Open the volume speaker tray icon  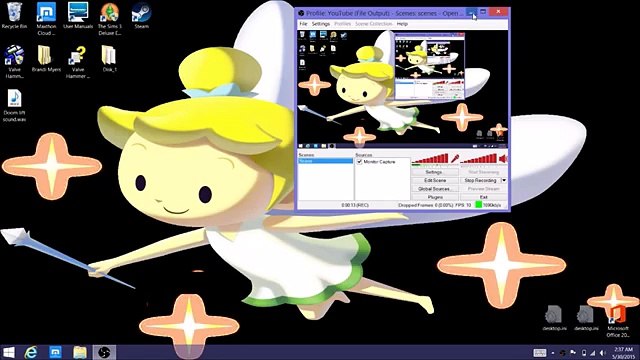pyautogui.click(x=602, y=353)
